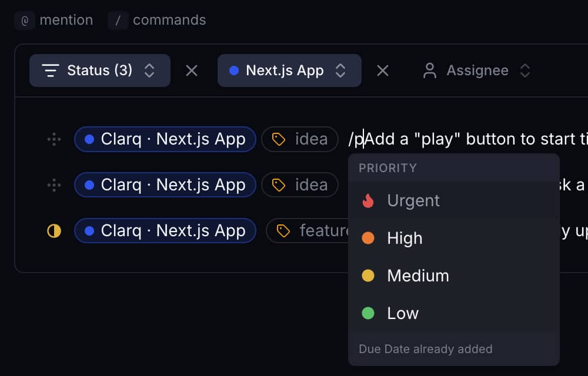Remove the Status filter with its X
588x376 pixels.
coord(191,70)
